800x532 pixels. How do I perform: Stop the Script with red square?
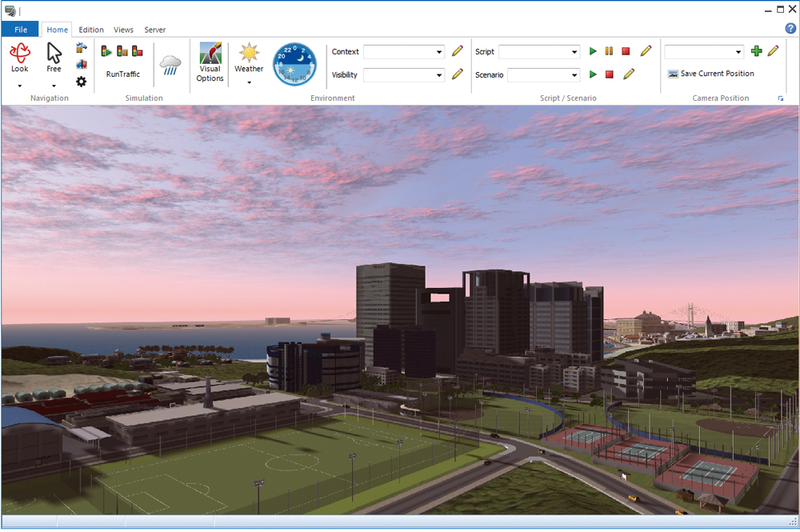click(626, 51)
